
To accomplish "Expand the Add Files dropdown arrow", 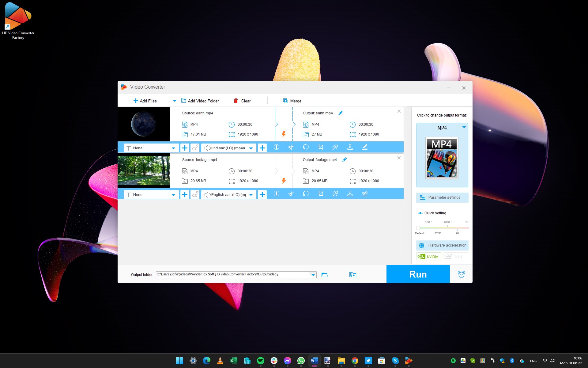I will (175, 101).
